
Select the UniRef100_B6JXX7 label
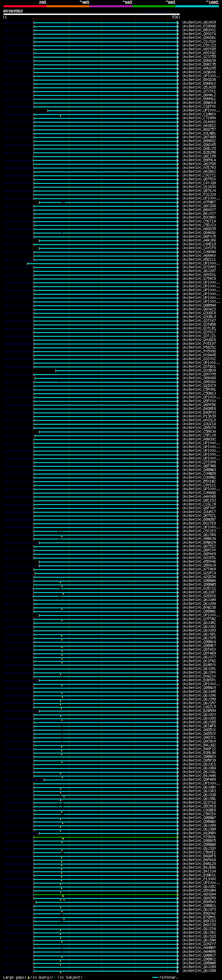(199, 213)
